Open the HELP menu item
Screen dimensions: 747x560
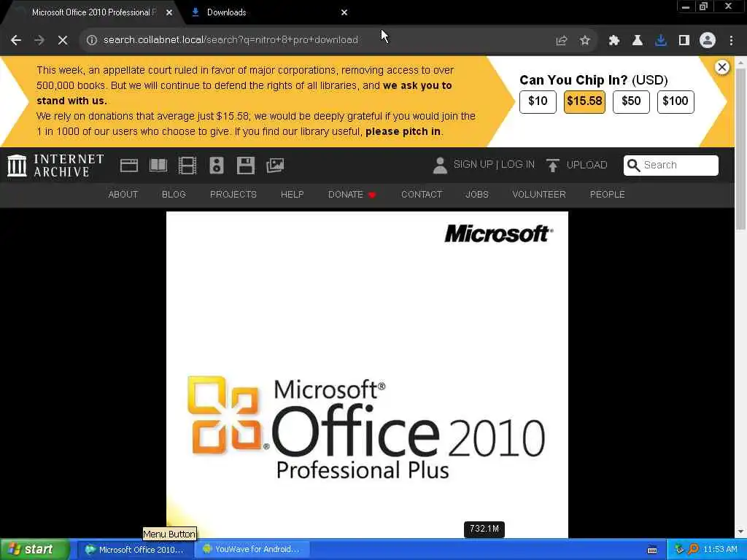292,194
